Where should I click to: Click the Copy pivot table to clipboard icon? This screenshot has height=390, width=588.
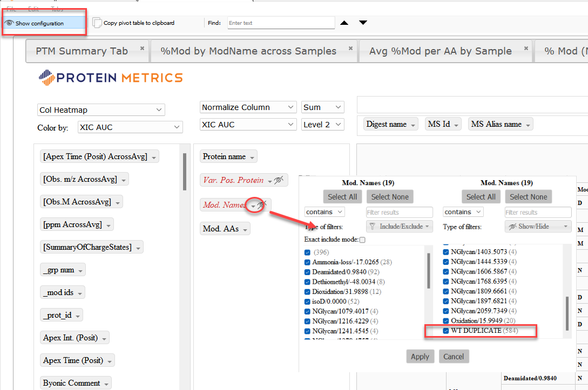(97, 23)
